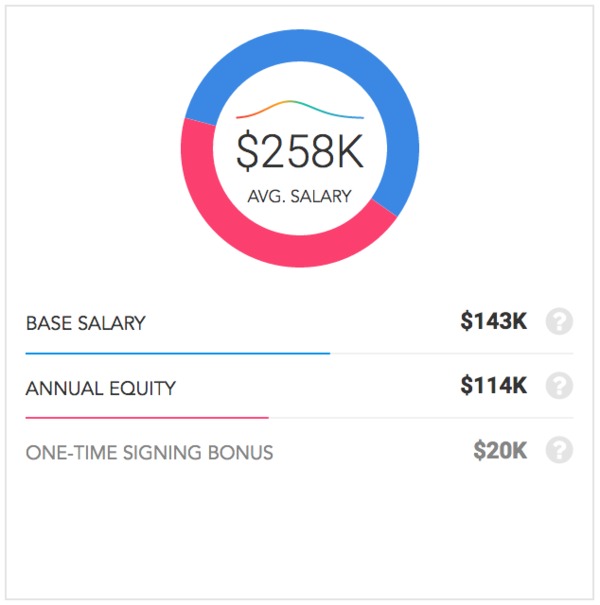The height and width of the screenshot is (605, 600).
Task: Click the empty area below Signing Bonus row
Action: click(300, 532)
